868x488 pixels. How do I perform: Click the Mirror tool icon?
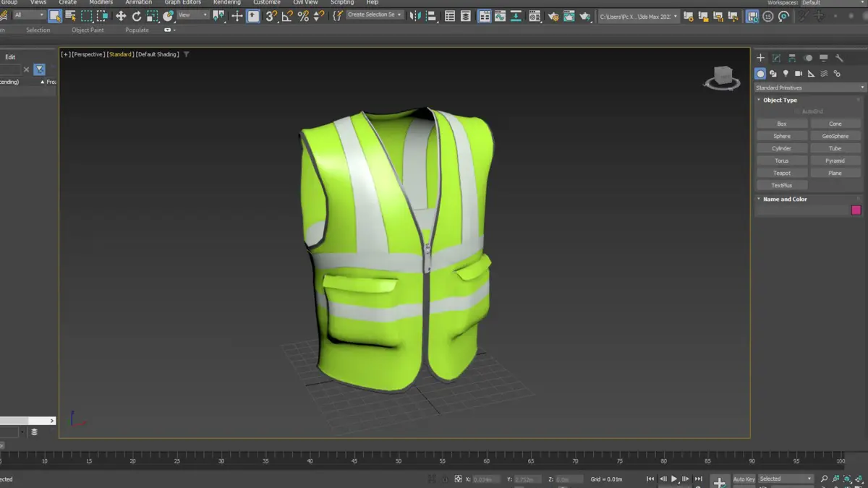[x=415, y=16]
